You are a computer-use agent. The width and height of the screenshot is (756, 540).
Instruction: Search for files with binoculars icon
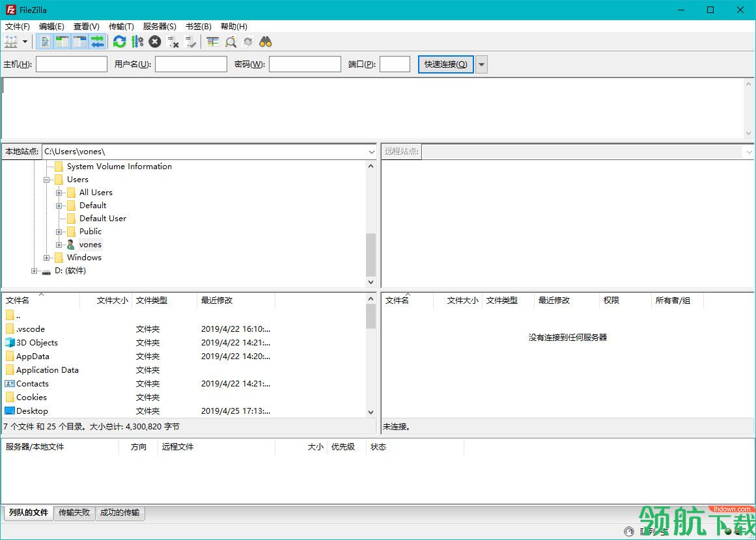pos(266,42)
